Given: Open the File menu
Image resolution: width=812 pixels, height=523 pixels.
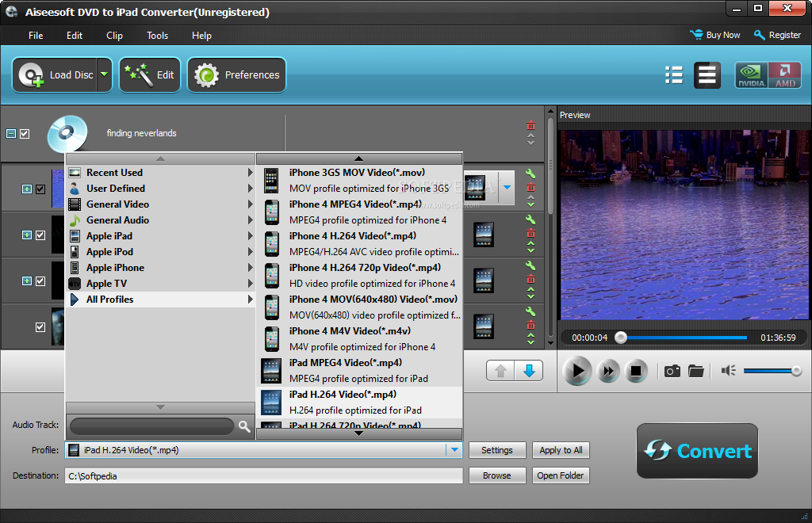Looking at the screenshot, I should (x=36, y=36).
